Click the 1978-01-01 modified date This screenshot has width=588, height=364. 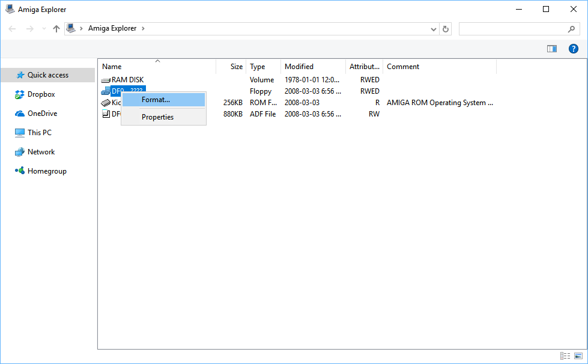click(312, 80)
